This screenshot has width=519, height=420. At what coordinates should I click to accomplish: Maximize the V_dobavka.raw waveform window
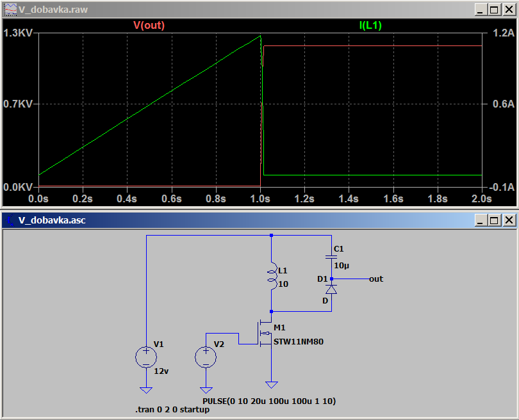coord(493,10)
